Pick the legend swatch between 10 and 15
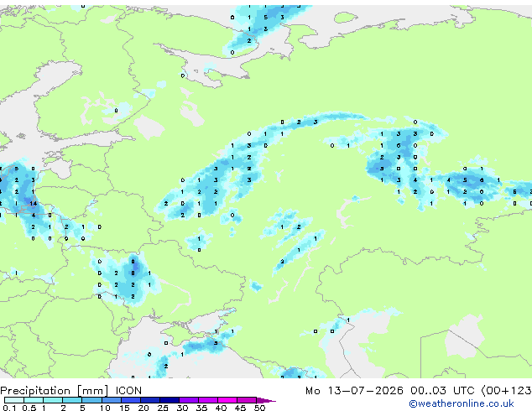 [x=112, y=400]
